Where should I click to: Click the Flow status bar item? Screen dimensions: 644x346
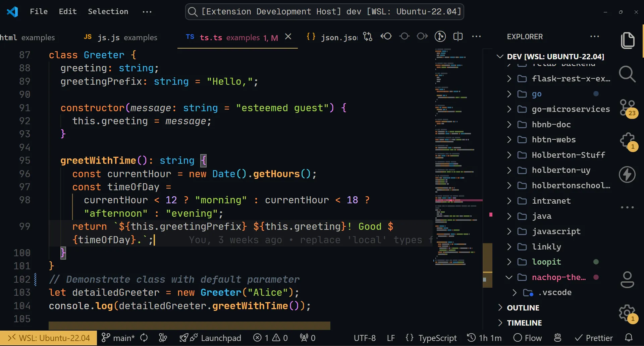coord(528,338)
